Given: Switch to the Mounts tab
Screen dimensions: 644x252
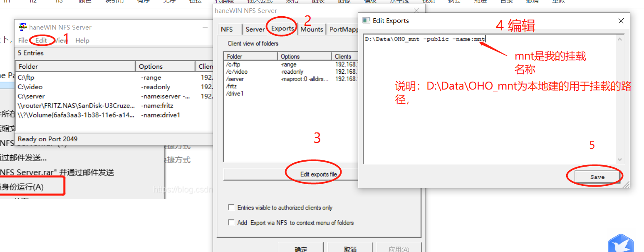Looking at the screenshot, I should pos(312,29).
